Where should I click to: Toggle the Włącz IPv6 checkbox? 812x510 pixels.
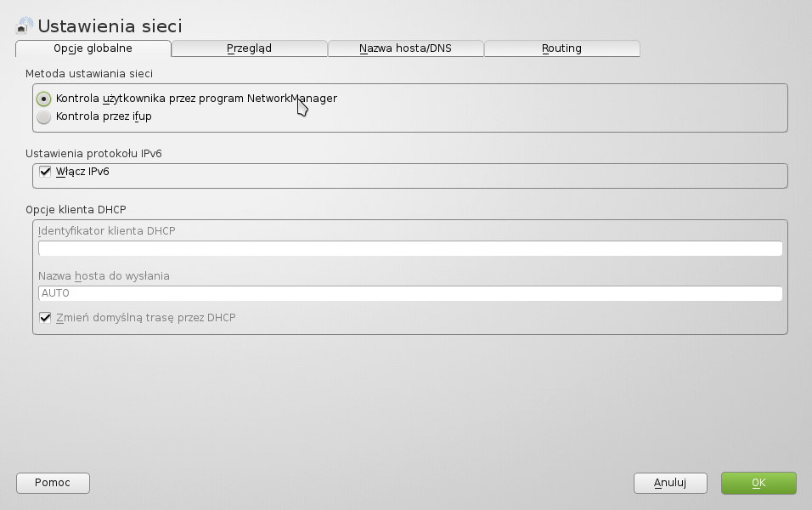point(46,172)
